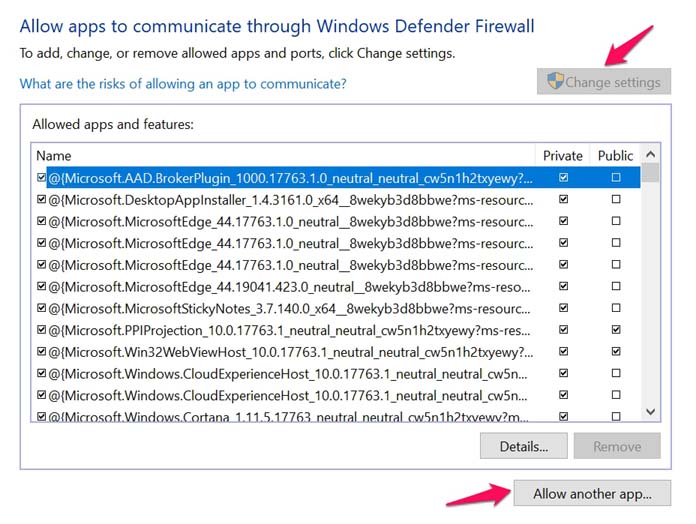Uncheck the AAD.BrokerPlugin name checkbox
The image size is (696, 524).
point(41,177)
